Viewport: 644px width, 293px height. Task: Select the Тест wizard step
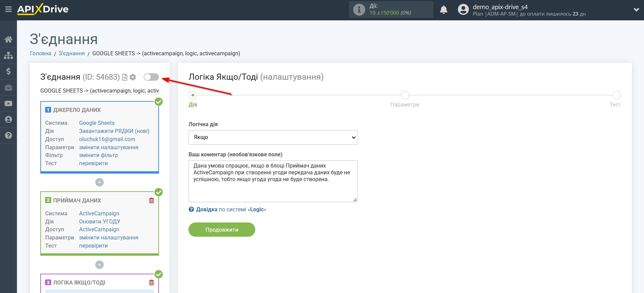(617, 95)
